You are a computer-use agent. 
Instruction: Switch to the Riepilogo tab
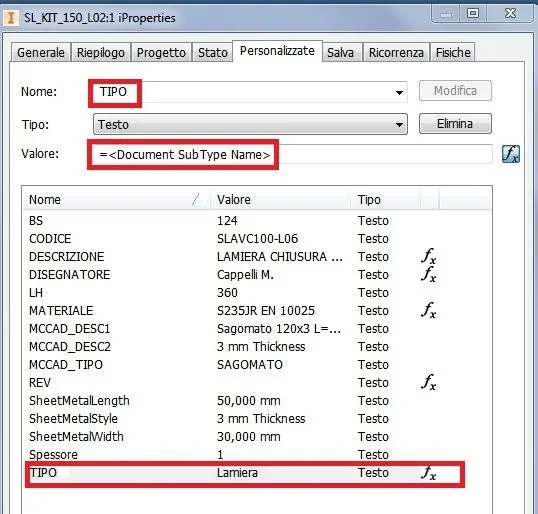[x=101, y=52]
